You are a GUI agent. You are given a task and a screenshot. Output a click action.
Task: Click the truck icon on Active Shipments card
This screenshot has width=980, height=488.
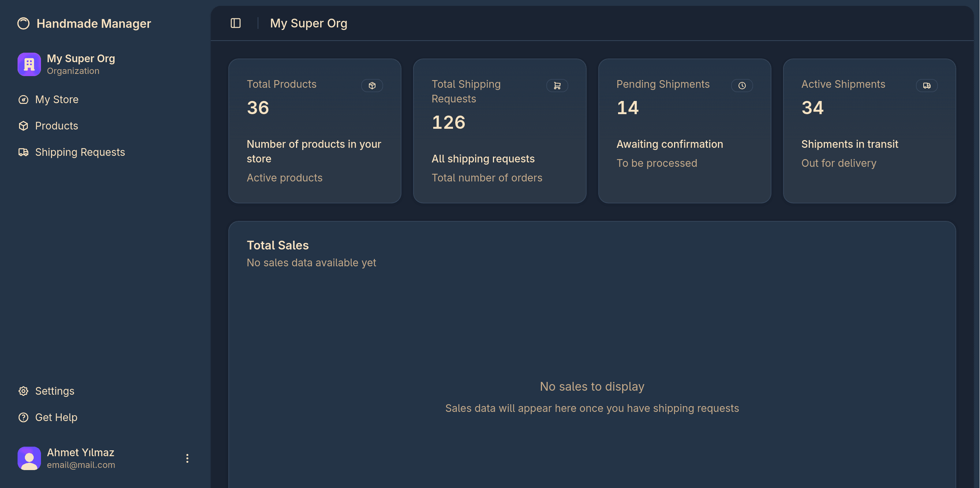(x=927, y=85)
